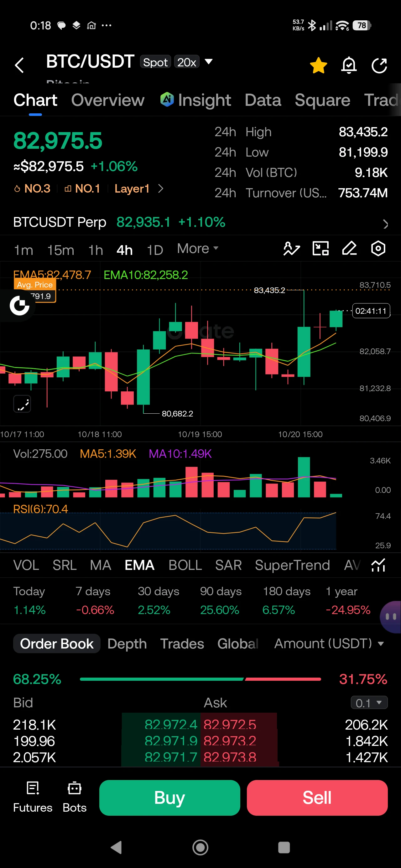
Task: Tap the Android back navigation button
Action: coord(116,847)
